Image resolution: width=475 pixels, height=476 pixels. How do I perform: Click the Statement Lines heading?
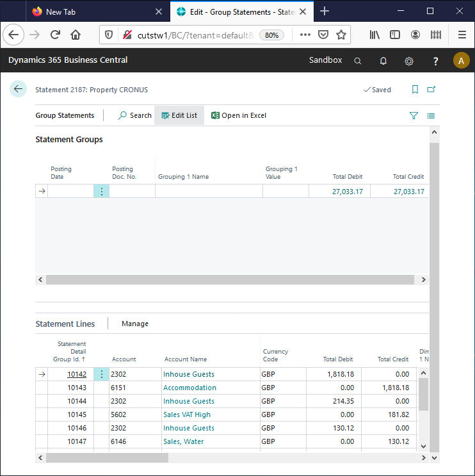click(65, 324)
